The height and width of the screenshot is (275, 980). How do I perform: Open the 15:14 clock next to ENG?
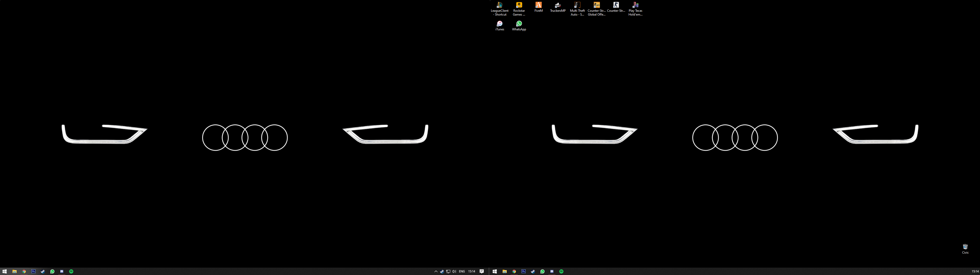coord(472,271)
